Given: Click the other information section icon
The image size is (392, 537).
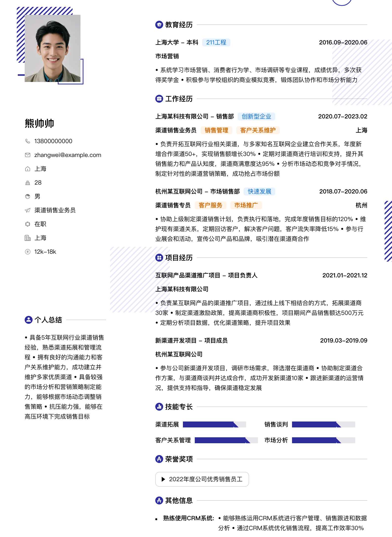Looking at the screenshot, I should (x=159, y=500).
